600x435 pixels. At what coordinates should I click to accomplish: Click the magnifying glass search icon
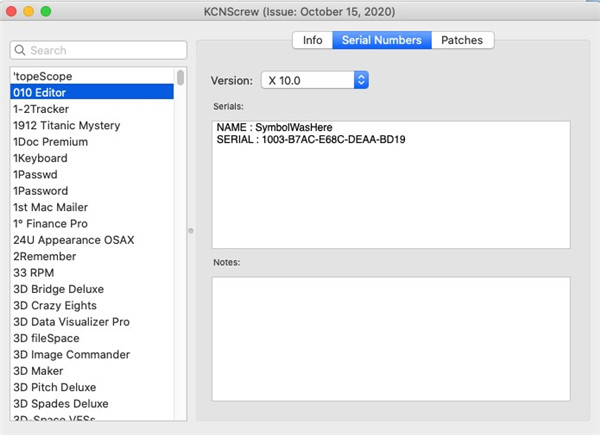[20, 50]
